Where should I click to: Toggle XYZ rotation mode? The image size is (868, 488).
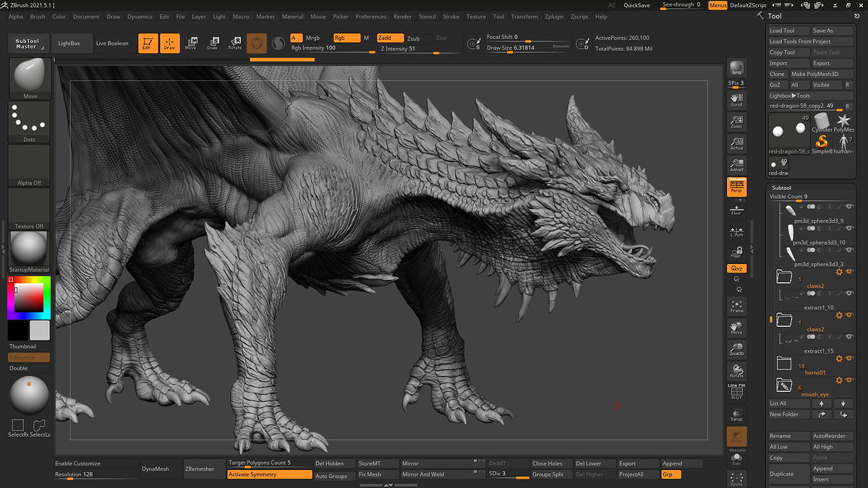pyautogui.click(x=736, y=268)
